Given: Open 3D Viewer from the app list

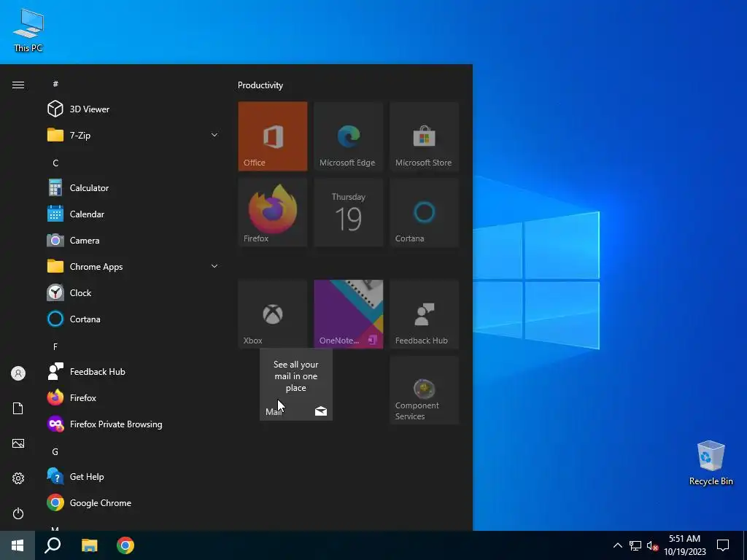Looking at the screenshot, I should [133, 109].
